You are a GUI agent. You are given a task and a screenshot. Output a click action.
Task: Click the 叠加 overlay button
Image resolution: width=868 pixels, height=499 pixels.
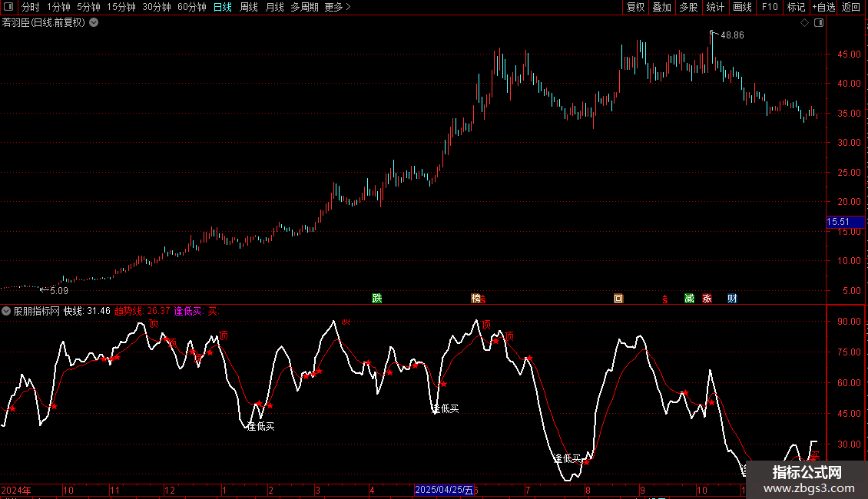661,7
